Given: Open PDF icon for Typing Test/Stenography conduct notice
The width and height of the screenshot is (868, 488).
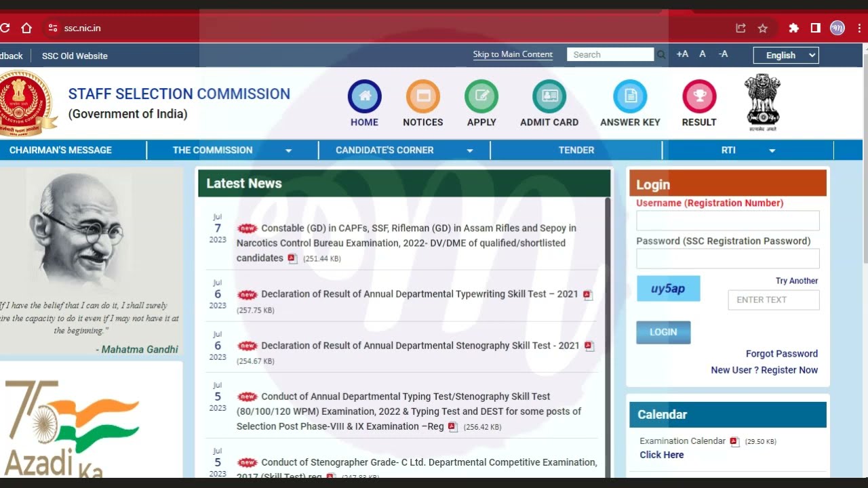Looking at the screenshot, I should click(452, 427).
